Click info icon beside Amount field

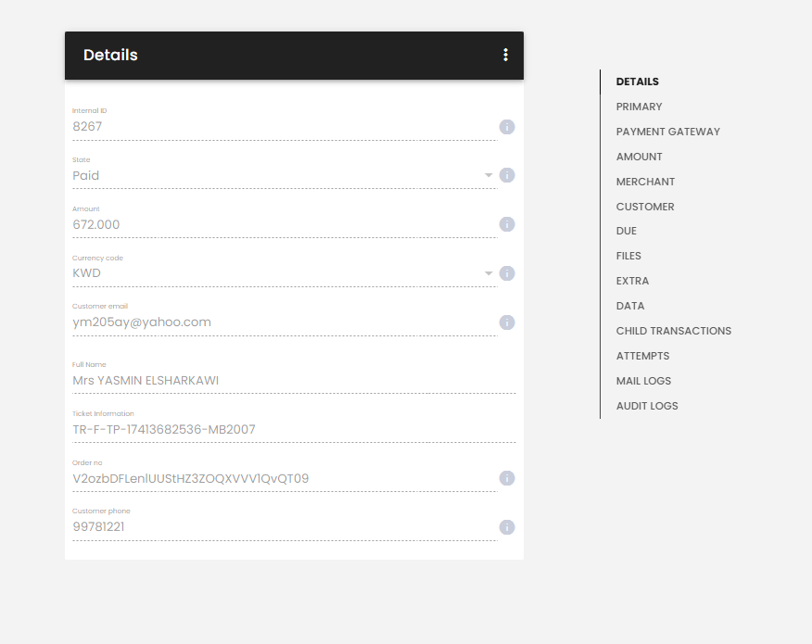pyautogui.click(x=507, y=224)
